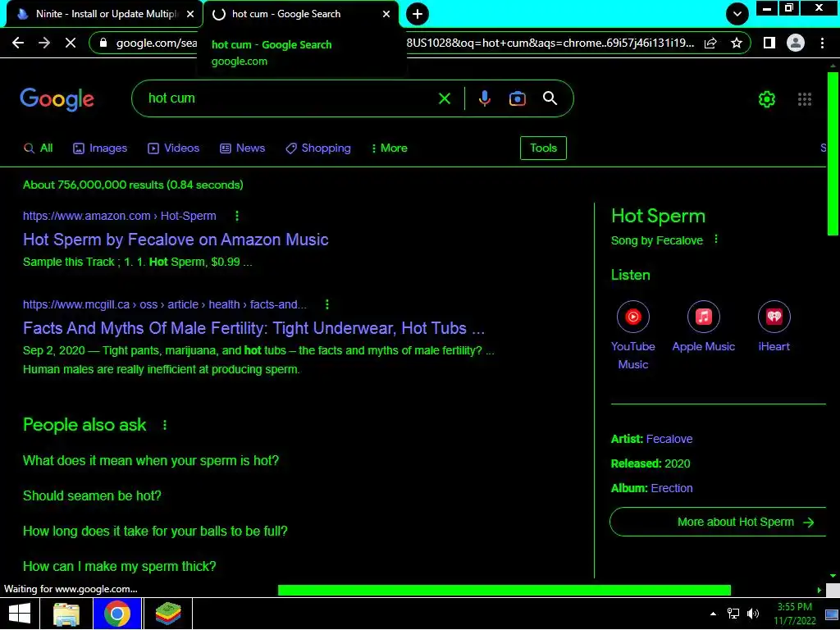This screenshot has width=840, height=630.
Task: Switch to the Ninite tab
Action: [104, 14]
